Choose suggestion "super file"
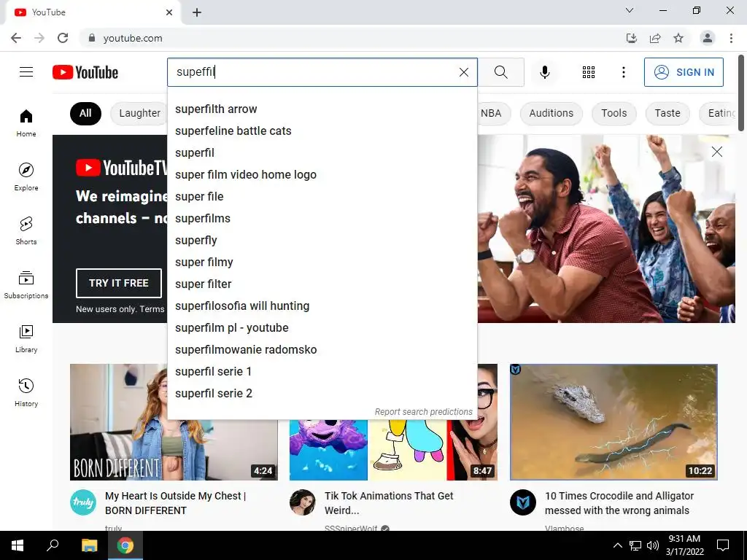Image resolution: width=747 pixels, height=560 pixels. (x=322, y=197)
